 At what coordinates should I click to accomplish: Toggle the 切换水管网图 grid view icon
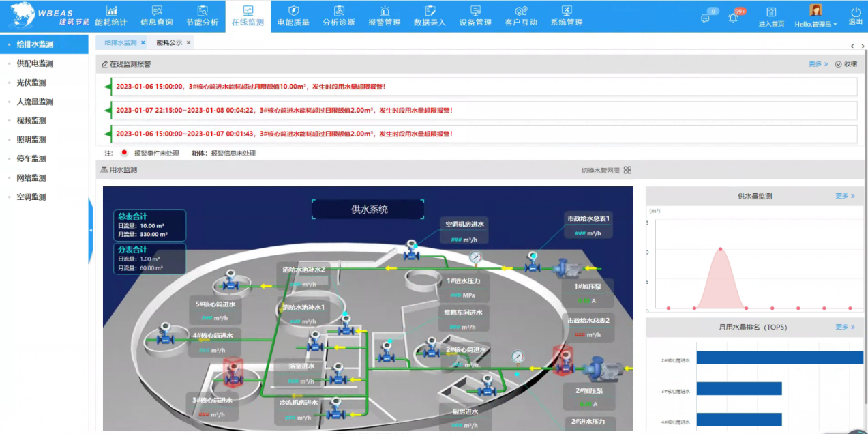[627, 170]
